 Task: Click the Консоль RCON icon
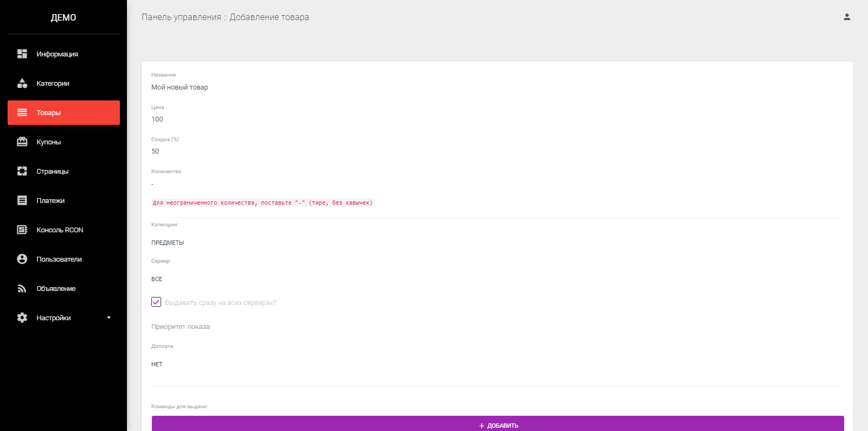pyautogui.click(x=22, y=230)
